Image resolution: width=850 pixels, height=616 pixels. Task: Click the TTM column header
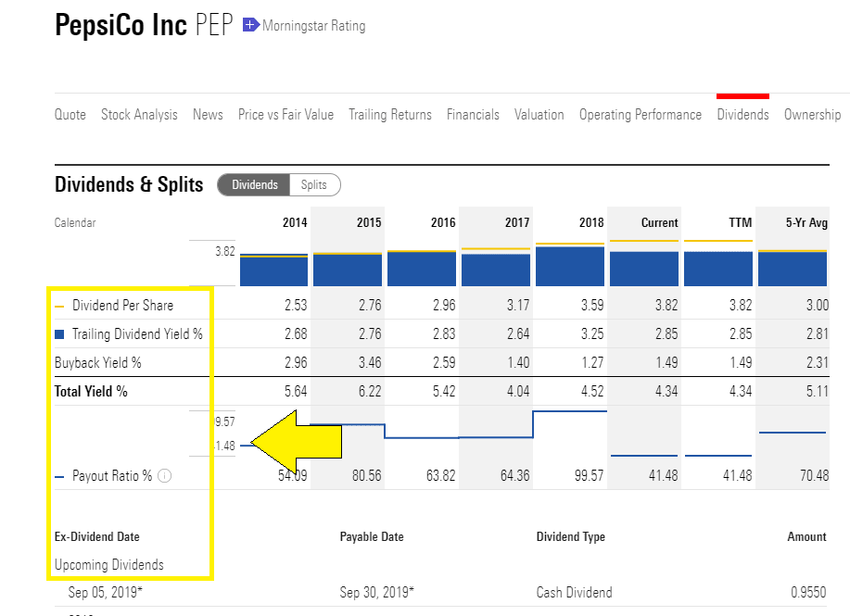[741, 222]
